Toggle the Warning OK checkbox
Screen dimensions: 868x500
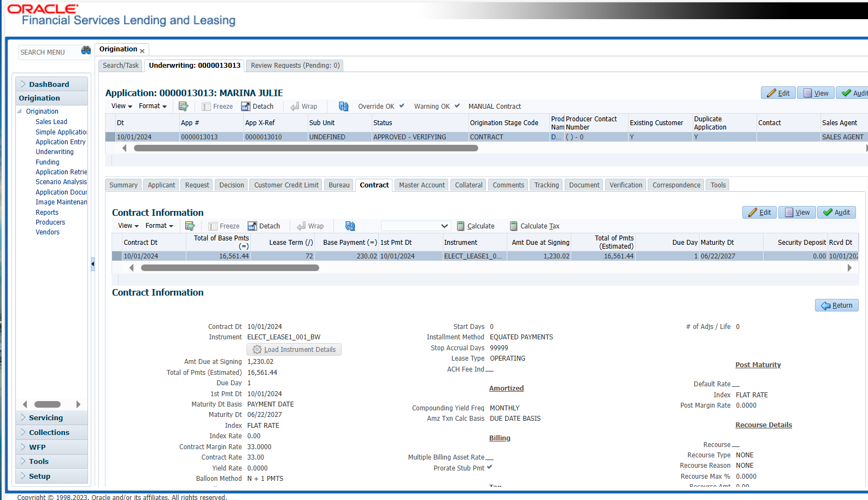[x=457, y=106]
